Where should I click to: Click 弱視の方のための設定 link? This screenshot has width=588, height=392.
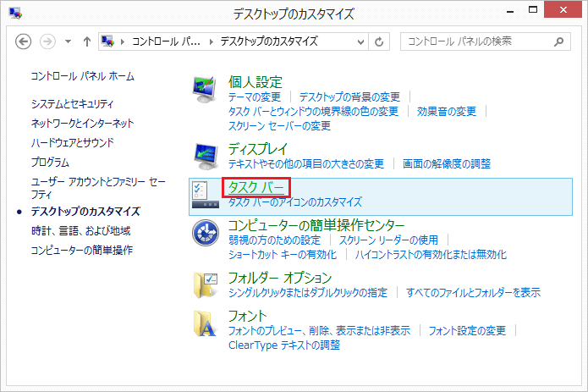pyautogui.click(x=274, y=240)
